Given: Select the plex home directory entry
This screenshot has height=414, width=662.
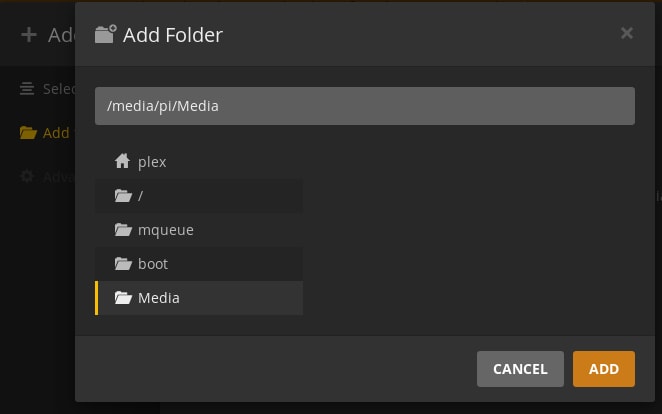Looking at the screenshot, I should [x=199, y=162].
